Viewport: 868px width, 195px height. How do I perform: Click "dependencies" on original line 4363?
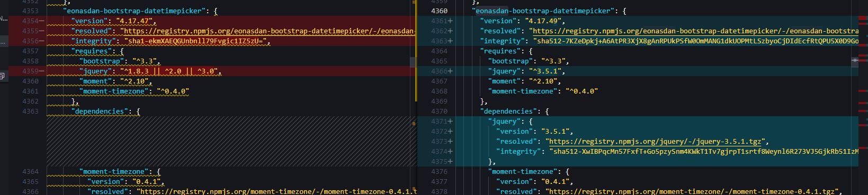100,111
